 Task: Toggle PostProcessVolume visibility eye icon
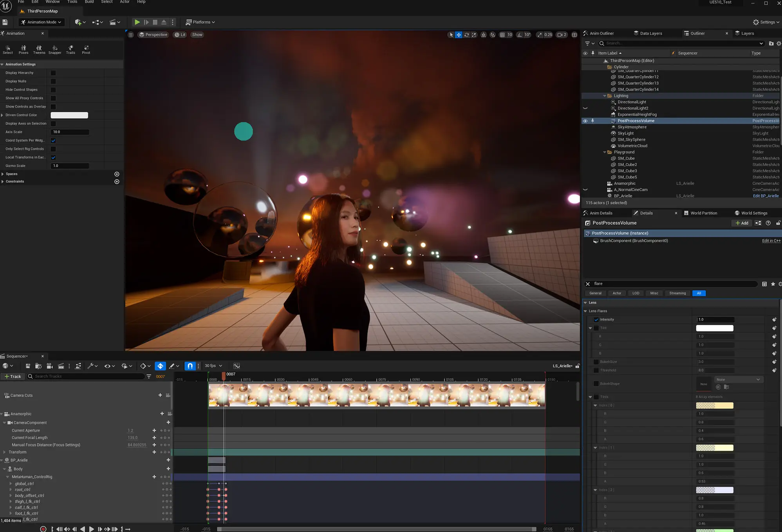[x=585, y=121]
